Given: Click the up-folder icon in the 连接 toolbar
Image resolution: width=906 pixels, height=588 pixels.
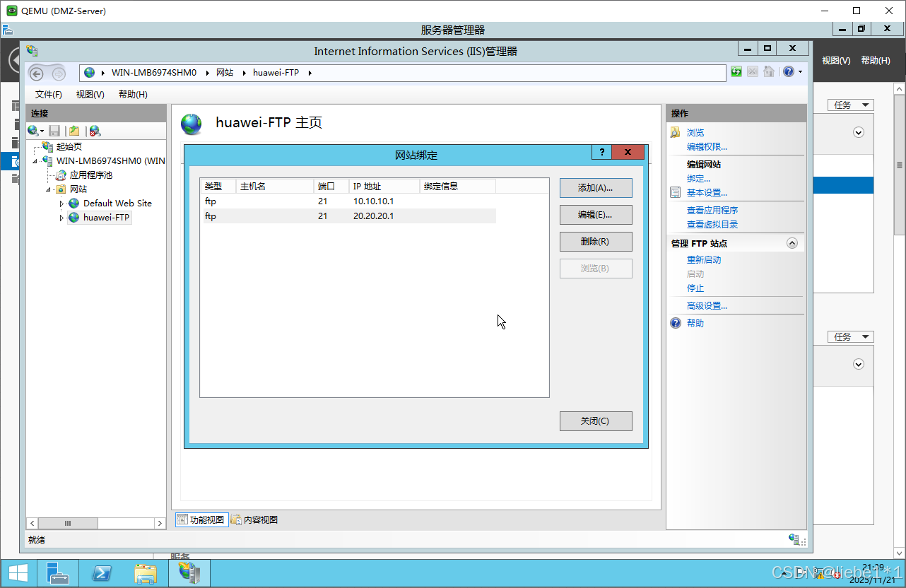Looking at the screenshot, I should (74, 131).
